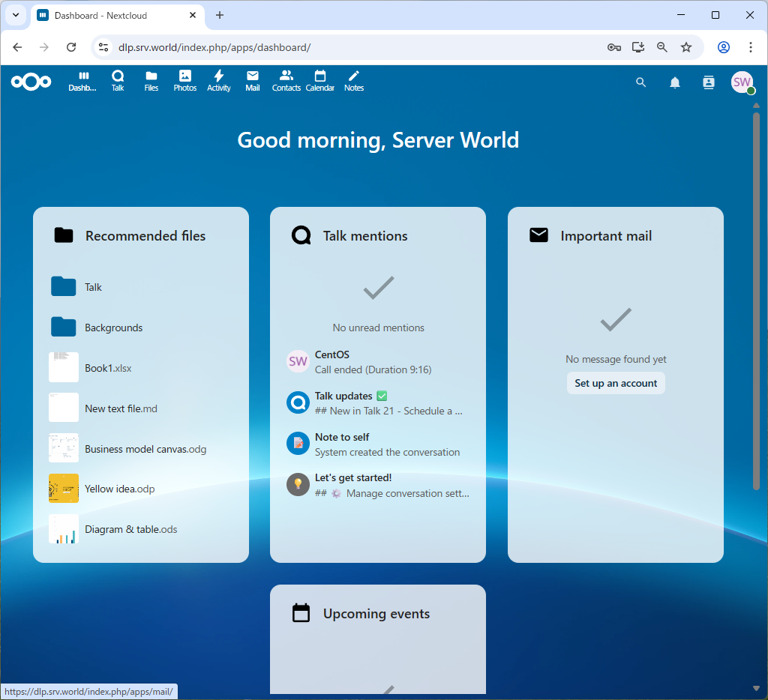Viewport: 768px width, 700px height.
Task: Open the Mail app
Action: (252, 80)
